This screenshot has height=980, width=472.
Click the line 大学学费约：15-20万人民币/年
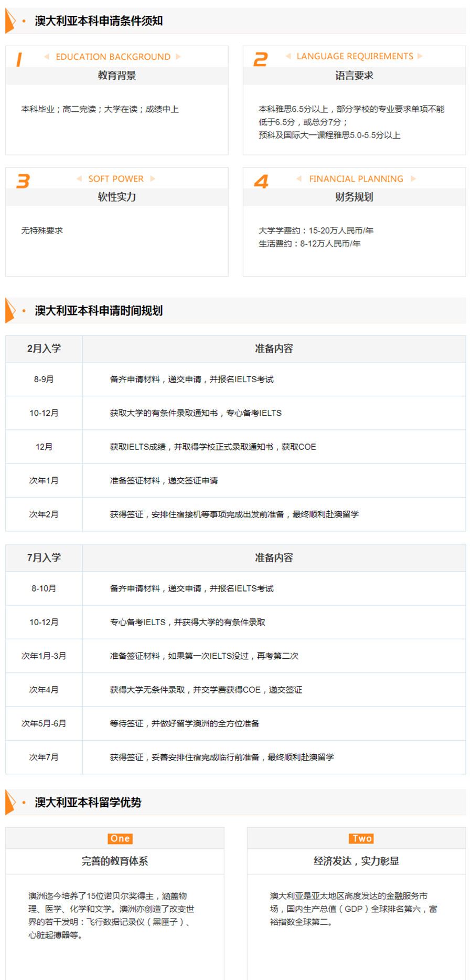click(x=316, y=230)
